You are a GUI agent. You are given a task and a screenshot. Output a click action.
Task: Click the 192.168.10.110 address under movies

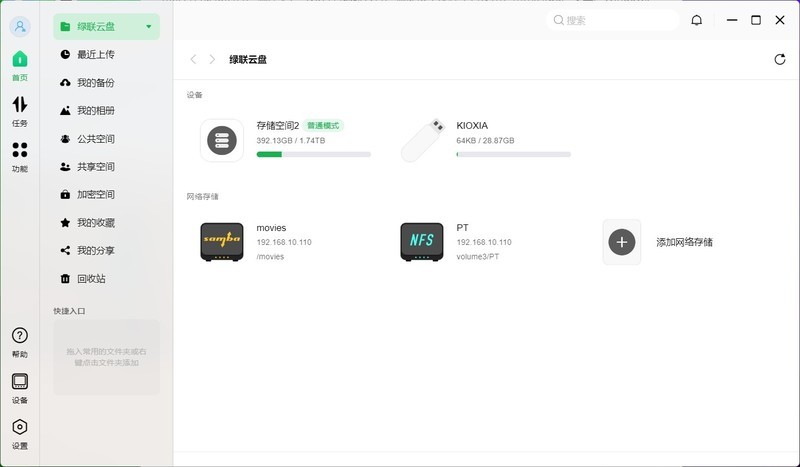(x=284, y=242)
